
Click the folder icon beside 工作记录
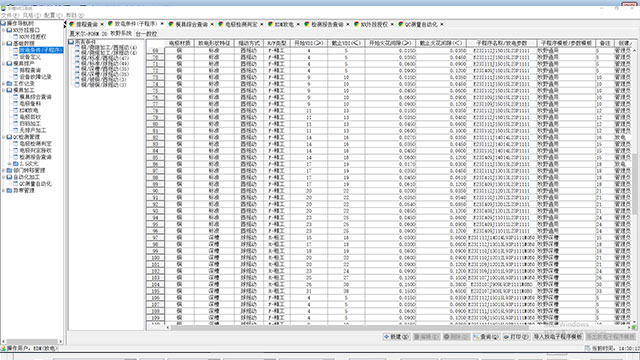pos(9,83)
